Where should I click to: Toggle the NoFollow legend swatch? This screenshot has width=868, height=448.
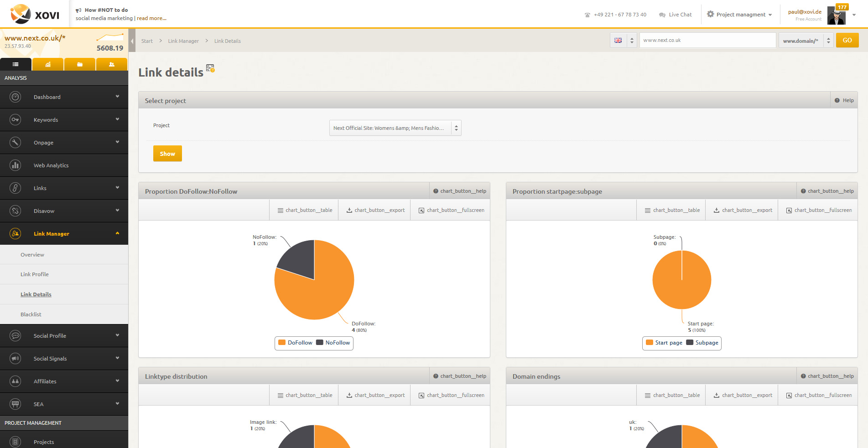coord(319,342)
